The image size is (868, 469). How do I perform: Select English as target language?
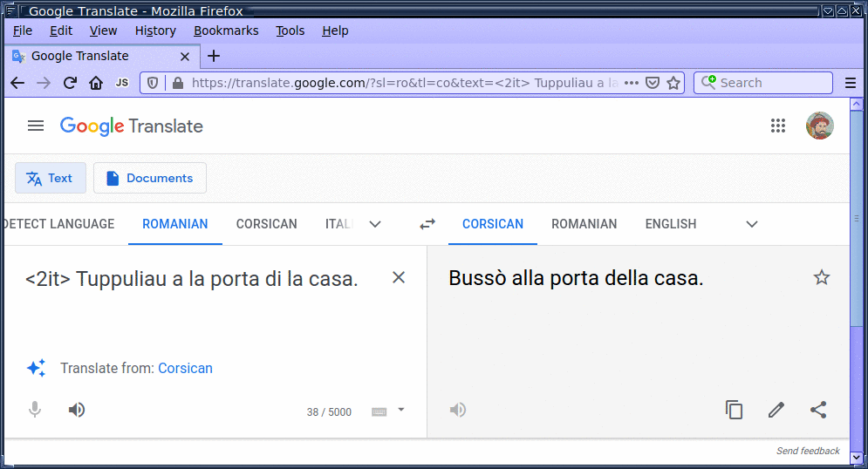click(x=671, y=224)
